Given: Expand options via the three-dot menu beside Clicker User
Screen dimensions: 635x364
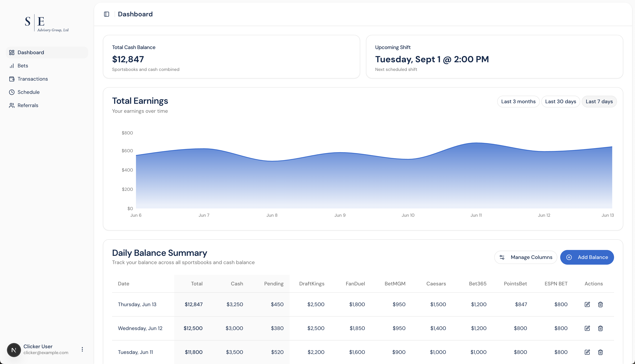Looking at the screenshot, I should [82, 349].
